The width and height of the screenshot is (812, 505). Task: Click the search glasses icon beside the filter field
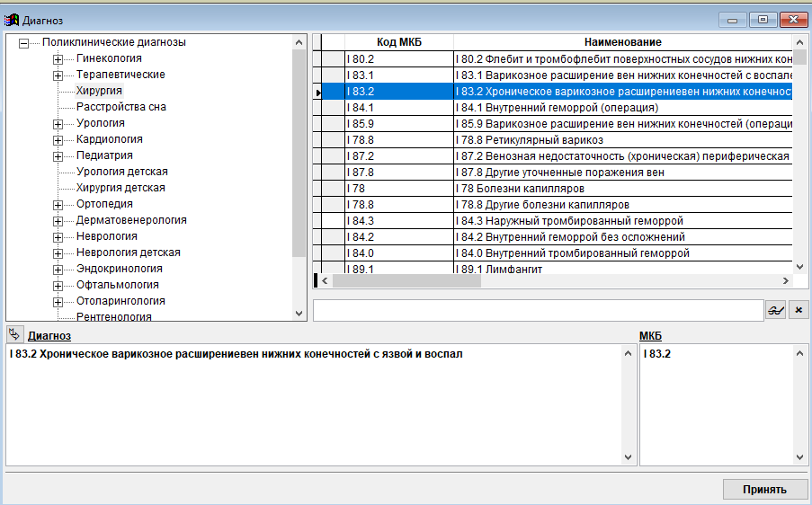(x=775, y=310)
